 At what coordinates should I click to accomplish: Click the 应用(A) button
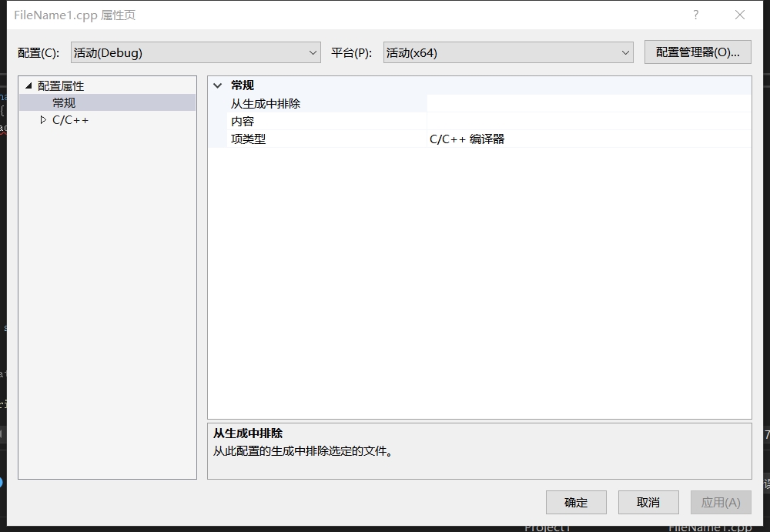721,502
